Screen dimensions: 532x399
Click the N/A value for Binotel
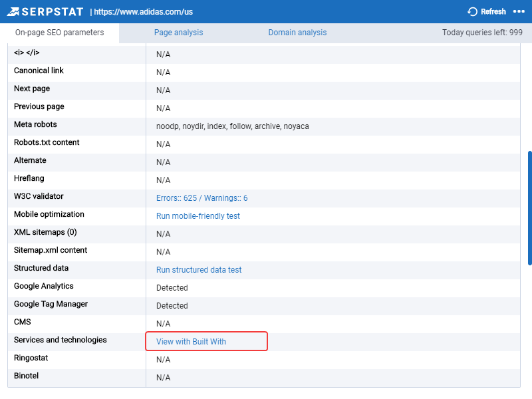click(x=163, y=378)
